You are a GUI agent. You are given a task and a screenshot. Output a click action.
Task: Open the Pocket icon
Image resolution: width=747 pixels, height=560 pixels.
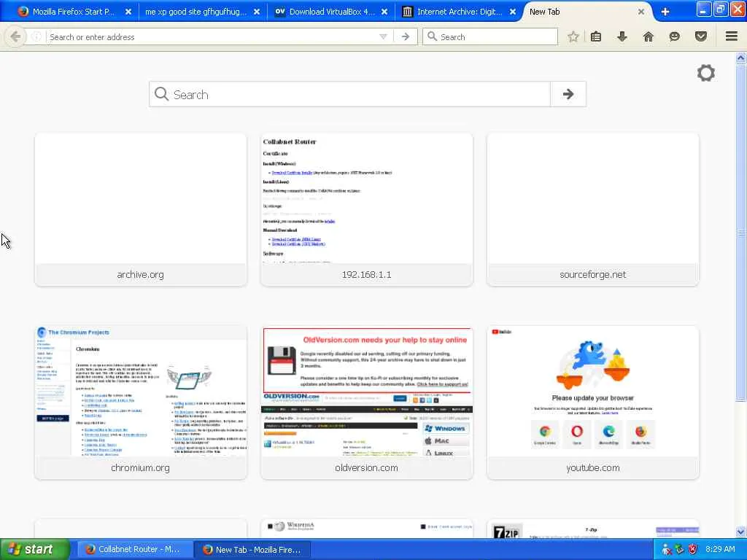[x=700, y=36]
